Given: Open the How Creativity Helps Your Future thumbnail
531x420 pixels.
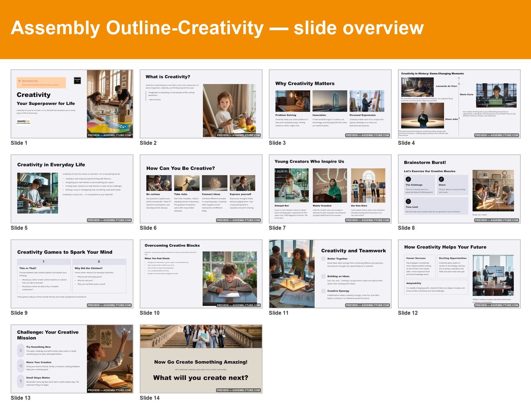Looking at the screenshot, I should point(459,274).
